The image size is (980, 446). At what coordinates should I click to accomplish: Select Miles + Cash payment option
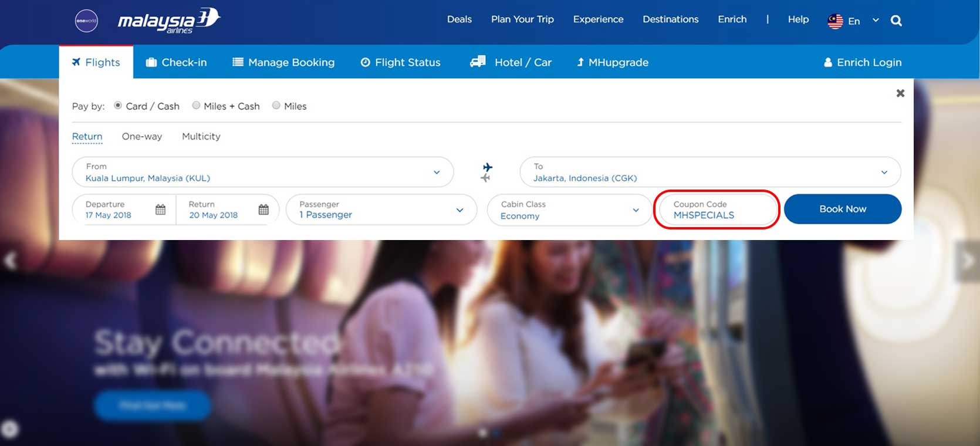click(196, 106)
